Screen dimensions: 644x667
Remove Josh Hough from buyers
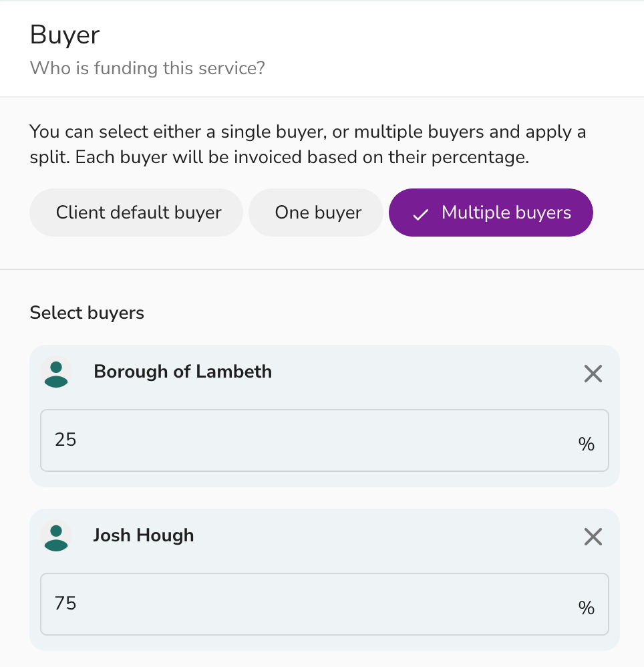(x=593, y=537)
